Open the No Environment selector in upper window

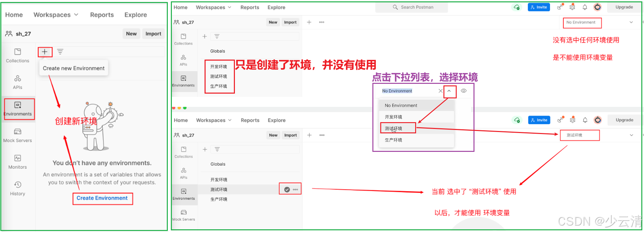(582, 23)
